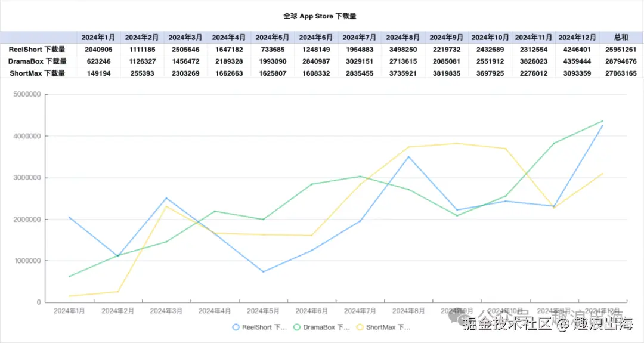Select cell 2040905 in ReelShort row
This screenshot has width=644, height=343.
point(98,50)
